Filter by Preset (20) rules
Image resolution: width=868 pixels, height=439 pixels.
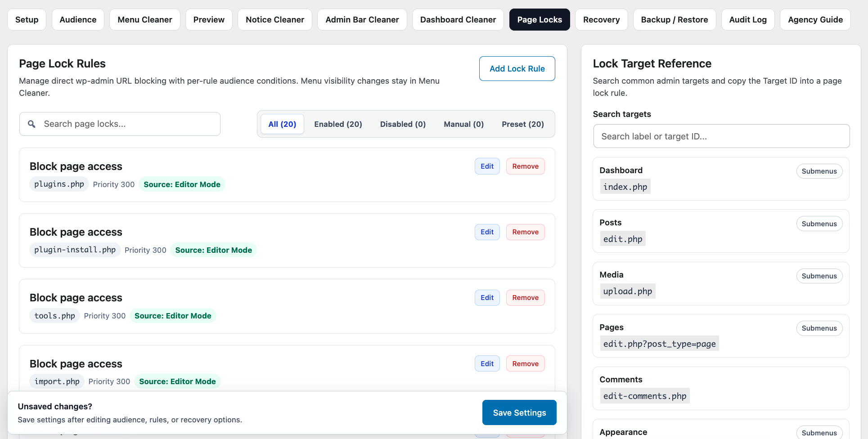pyautogui.click(x=523, y=124)
